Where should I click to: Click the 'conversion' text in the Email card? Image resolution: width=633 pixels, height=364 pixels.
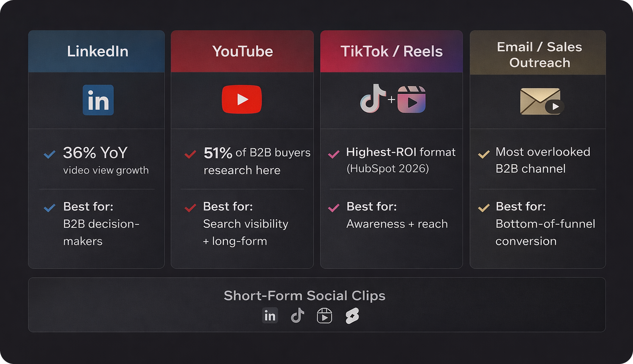click(526, 241)
